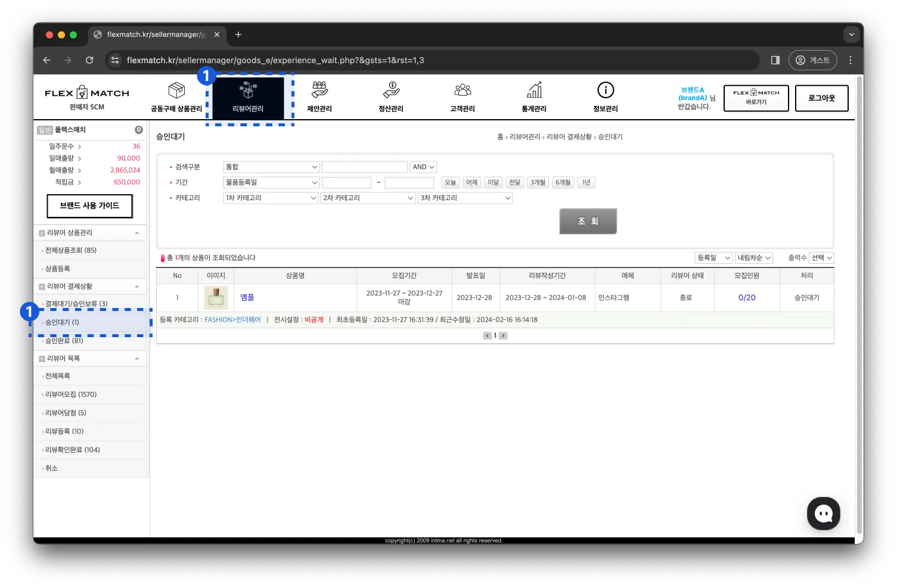The width and height of the screenshot is (897, 588).
Task: Open 승인대기 (1) menu item
Action: 62,322
